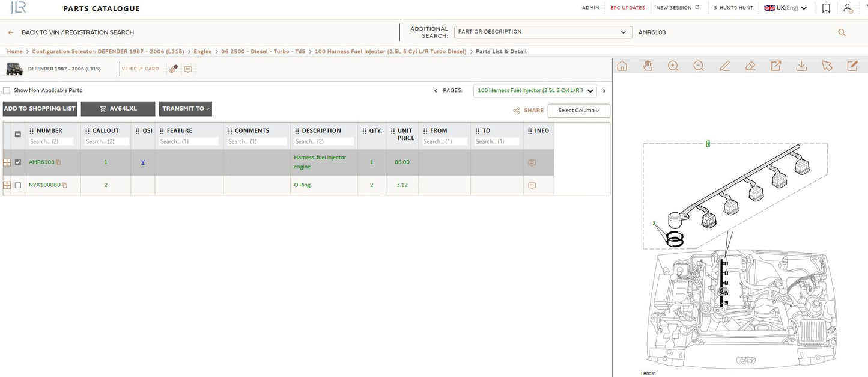This screenshot has height=377, width=868.
Task: Open the diagram note edit tool
Action: tap(852, 66)
